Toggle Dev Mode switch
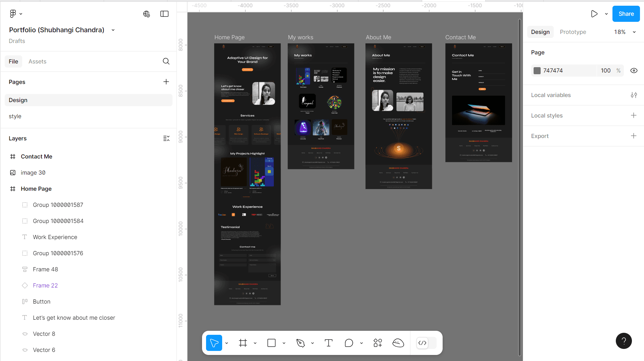The height and width of the screenshot is (361, 644). coord(426,343)
